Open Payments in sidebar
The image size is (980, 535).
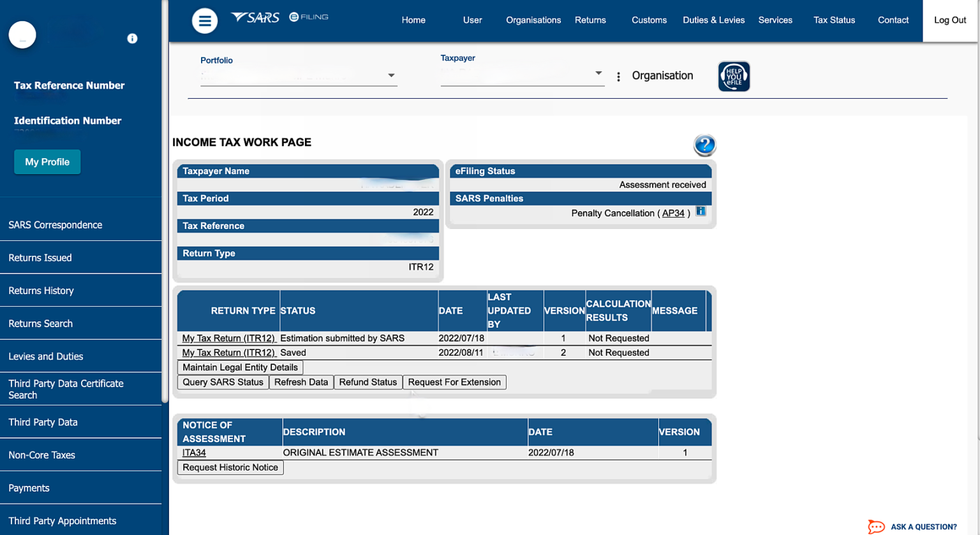click(81, 488)
